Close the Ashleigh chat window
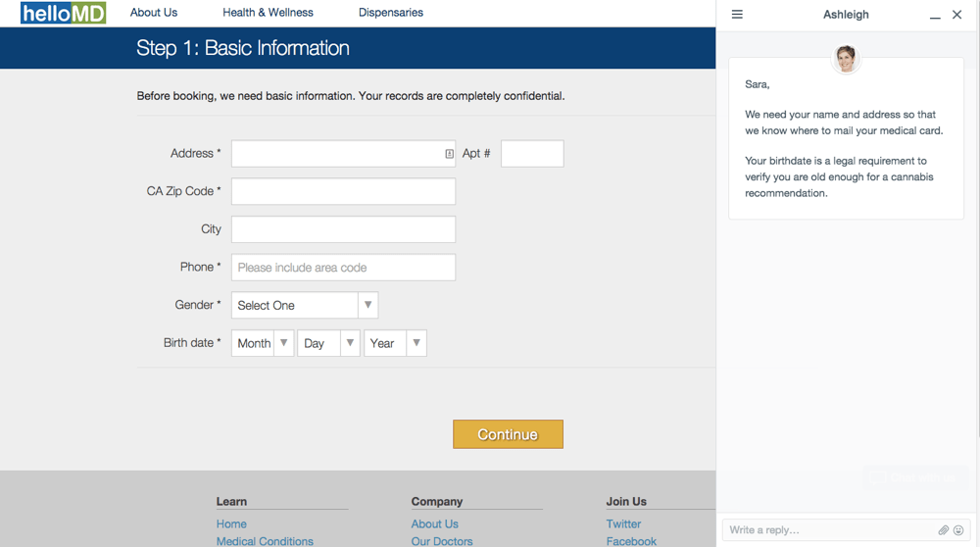980x547 pixels. click(x=957, y=15)
